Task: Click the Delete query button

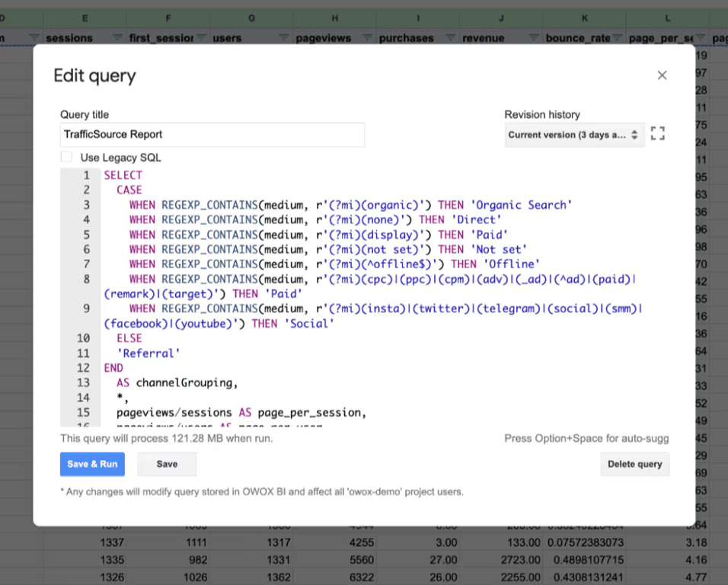Action: [634, 464]
